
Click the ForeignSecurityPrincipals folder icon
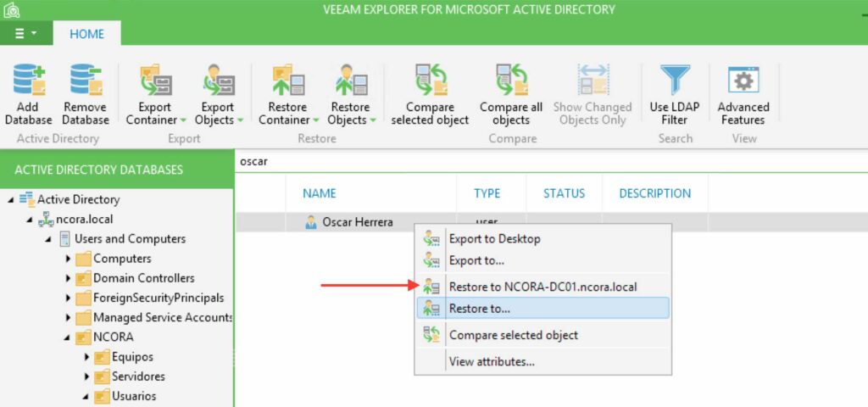click(83, 298)
